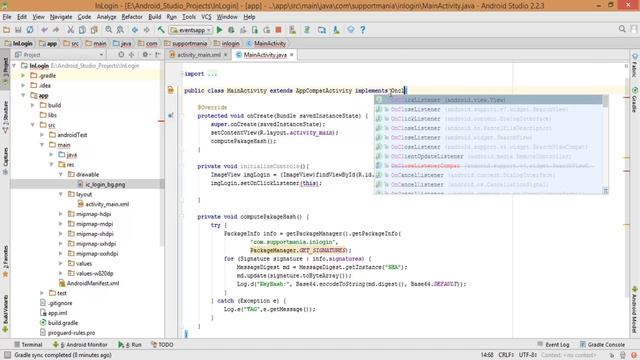Click the override gutter icon beside onCreate
640x360 pixels.
click(x=171, y=116)
